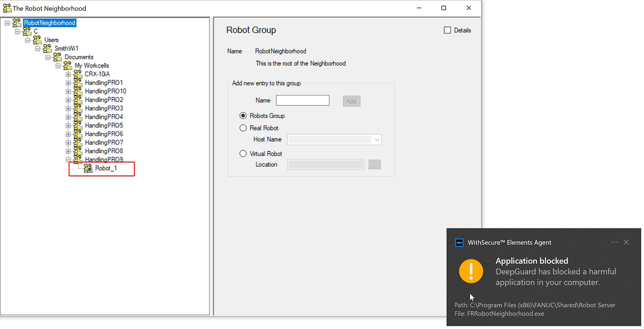The image size is (644, 329).
Task: Click the SmithWi1 group icon
Action: pos(47,49)
